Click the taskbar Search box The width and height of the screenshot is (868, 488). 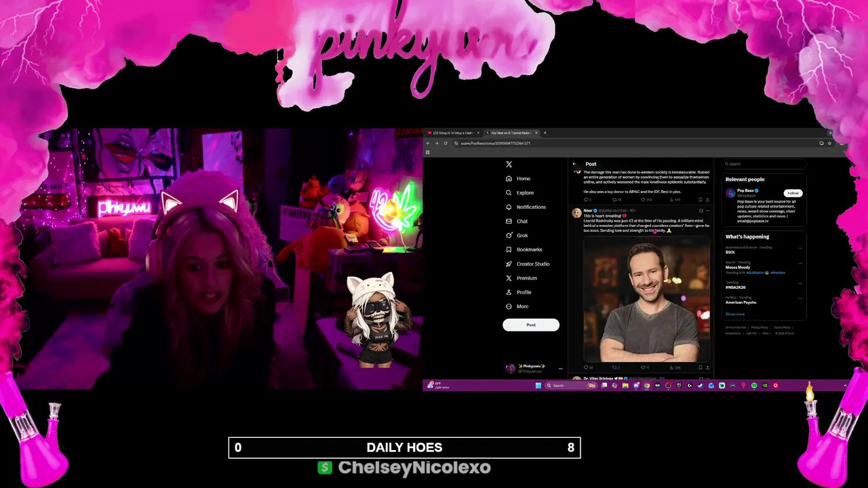point(571,386)
